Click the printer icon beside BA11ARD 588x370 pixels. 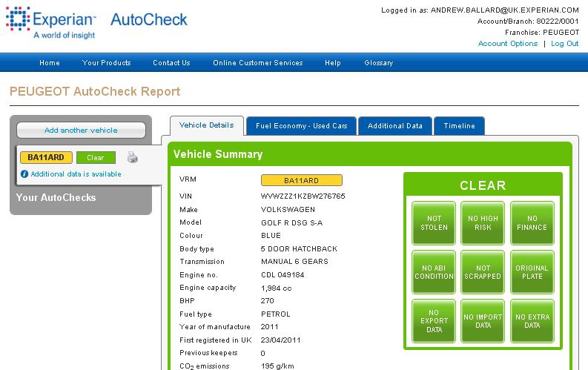tap(133, 157)
